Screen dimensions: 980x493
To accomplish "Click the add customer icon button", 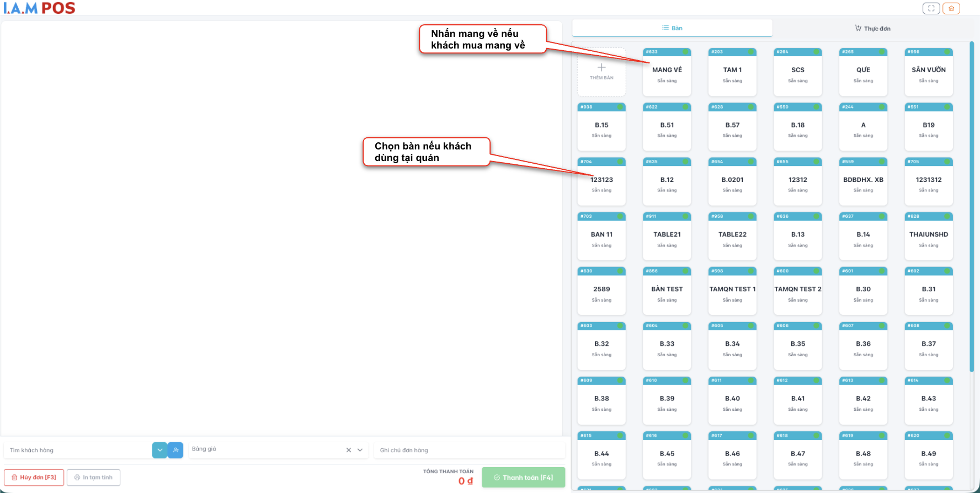I will (x=175, y=450).
